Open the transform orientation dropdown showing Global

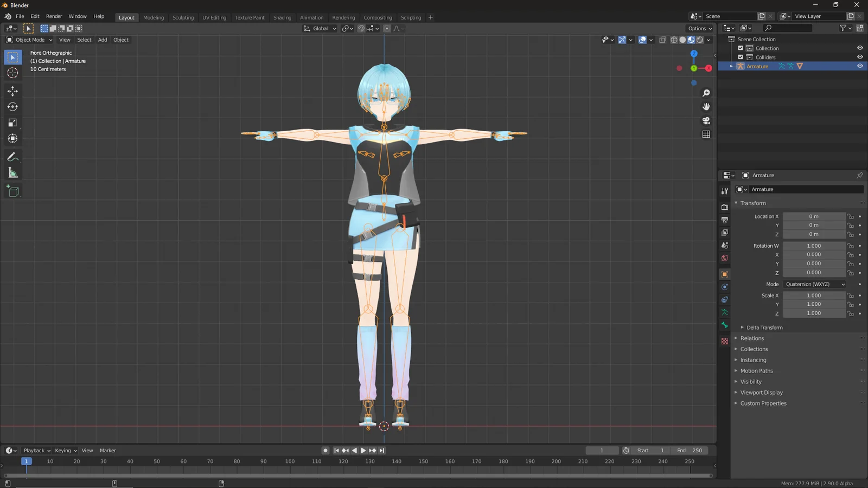tap(319, 28)
